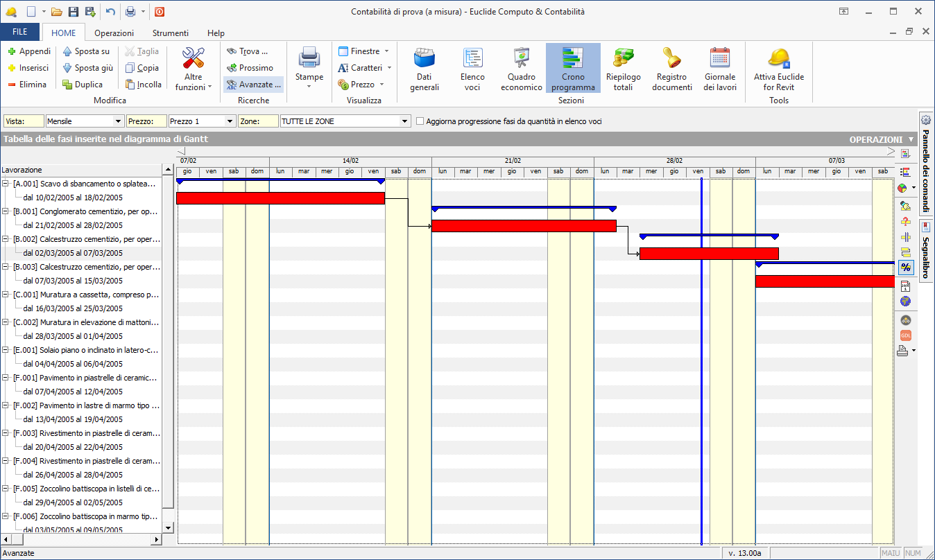Click the Duplica button
The image size is (935, 560).
pyautogui.click(x=83, y=85)
